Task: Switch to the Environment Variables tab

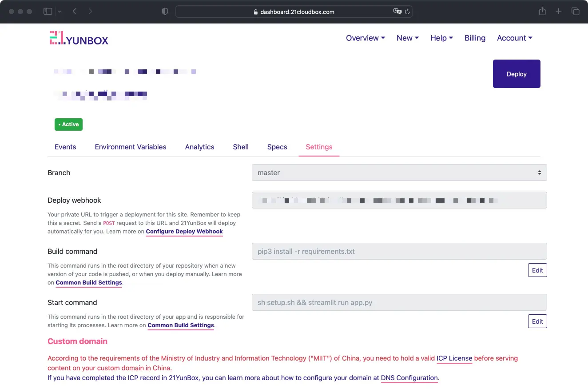Action: 131,147
